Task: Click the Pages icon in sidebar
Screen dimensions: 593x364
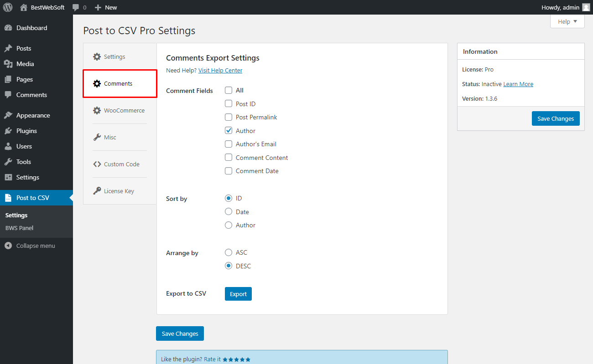Action: point(8,79)
